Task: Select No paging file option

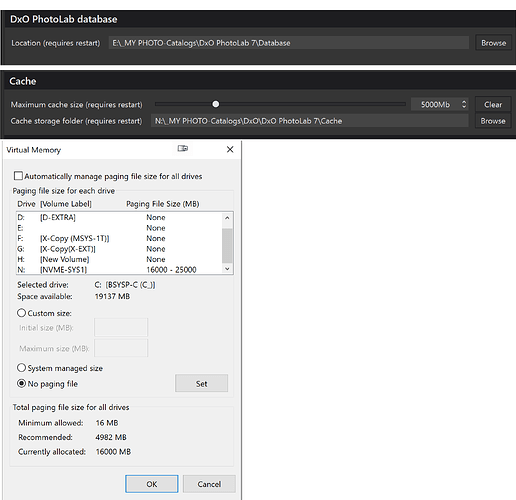Action: tap(21, 383)
